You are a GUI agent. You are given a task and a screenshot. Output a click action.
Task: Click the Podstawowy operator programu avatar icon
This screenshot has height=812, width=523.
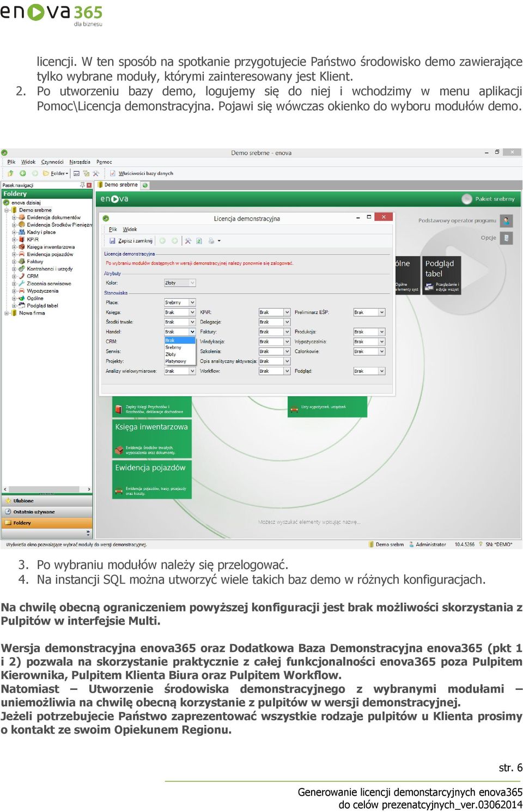507,221
